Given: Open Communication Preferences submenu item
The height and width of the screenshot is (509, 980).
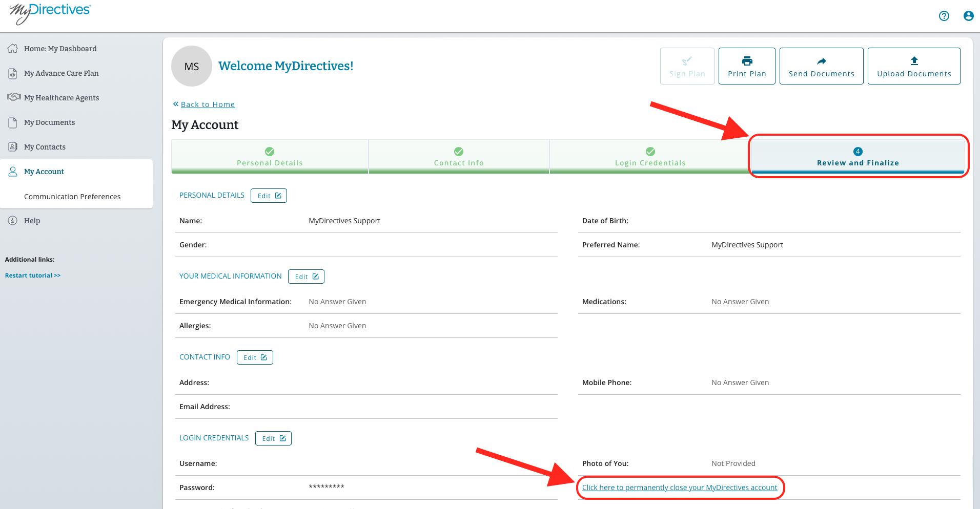Looking at the screenshot, I should click(x=72, y=197).
